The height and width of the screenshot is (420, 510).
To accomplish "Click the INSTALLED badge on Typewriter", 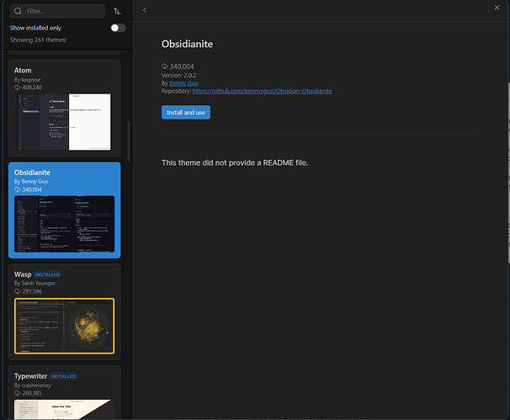I will (x=63, y=376).
